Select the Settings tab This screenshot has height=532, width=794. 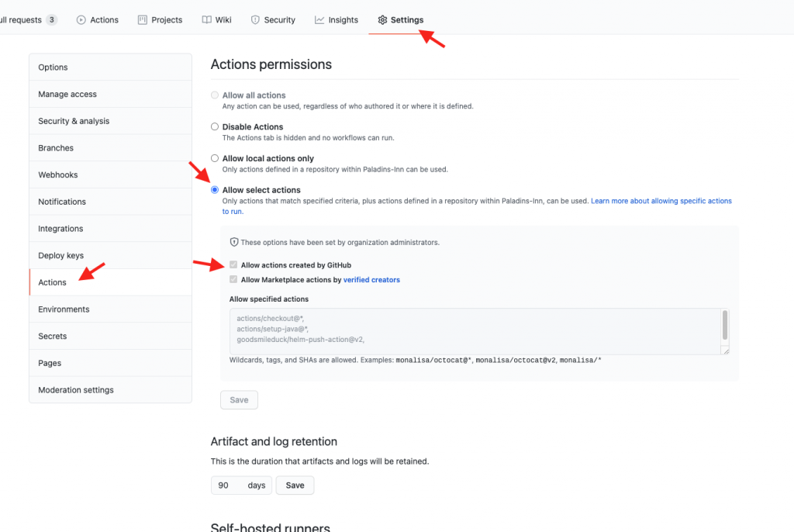(x=401, y=19)
